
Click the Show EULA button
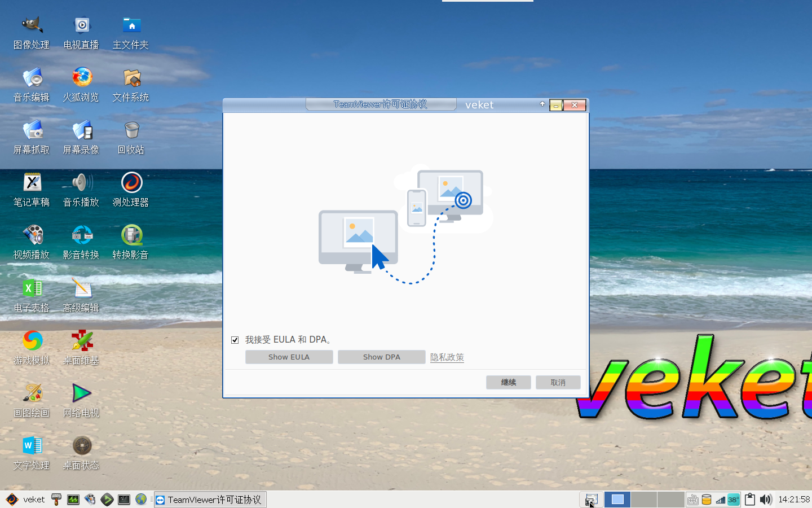[289, 357]
